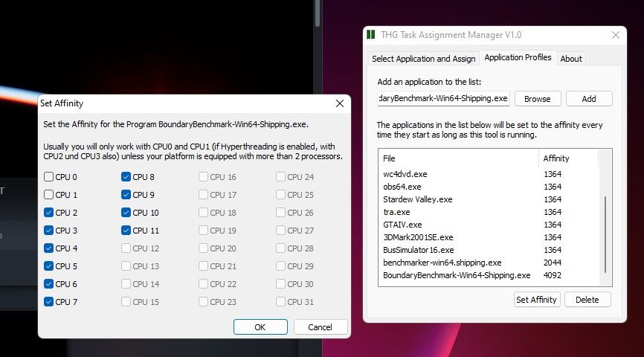Click the THG Task Assignment Manager app icon
644x357 pixels.
coord(371,35)
